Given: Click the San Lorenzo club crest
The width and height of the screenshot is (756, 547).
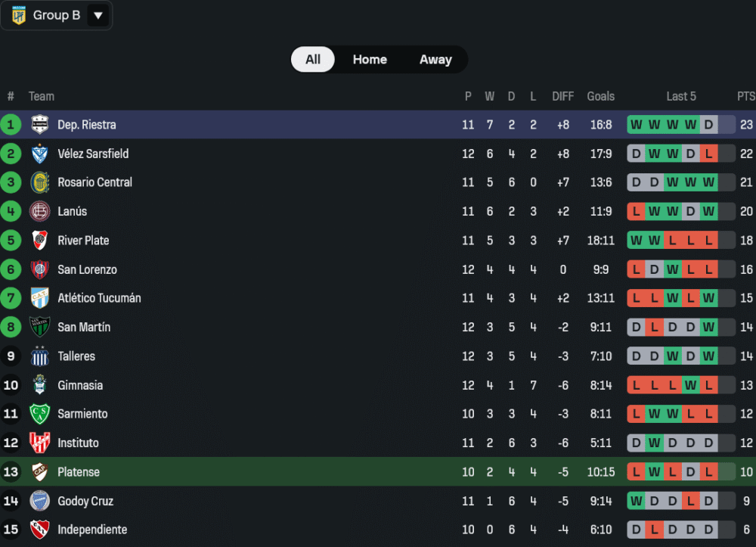Looking at the screenshot, I should tap(39, 269).
